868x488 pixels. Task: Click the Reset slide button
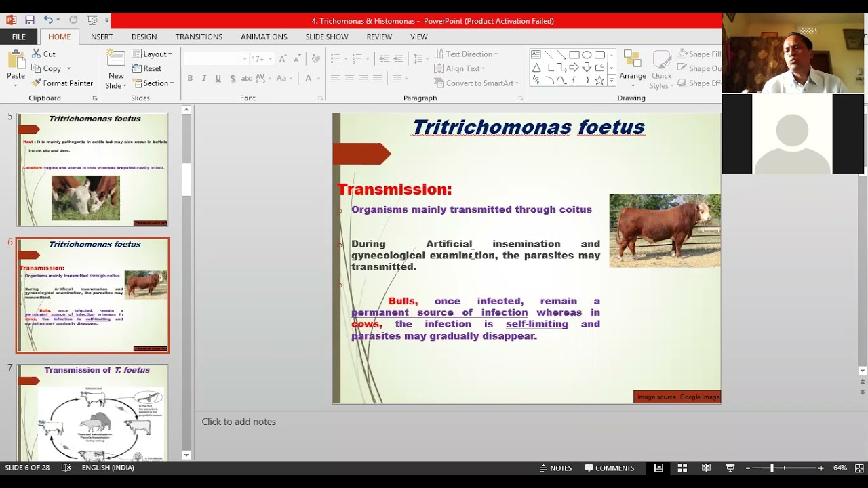pyautogui.click(x=147, y=68)
